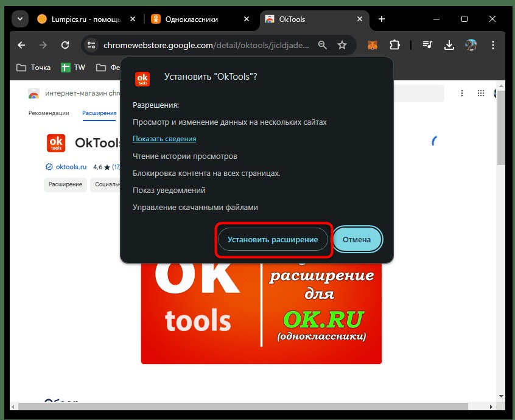515x420 pixels.
Task: Open the Extensions puzzle menu
Action: pyautogui.click(x=394, y=45)
